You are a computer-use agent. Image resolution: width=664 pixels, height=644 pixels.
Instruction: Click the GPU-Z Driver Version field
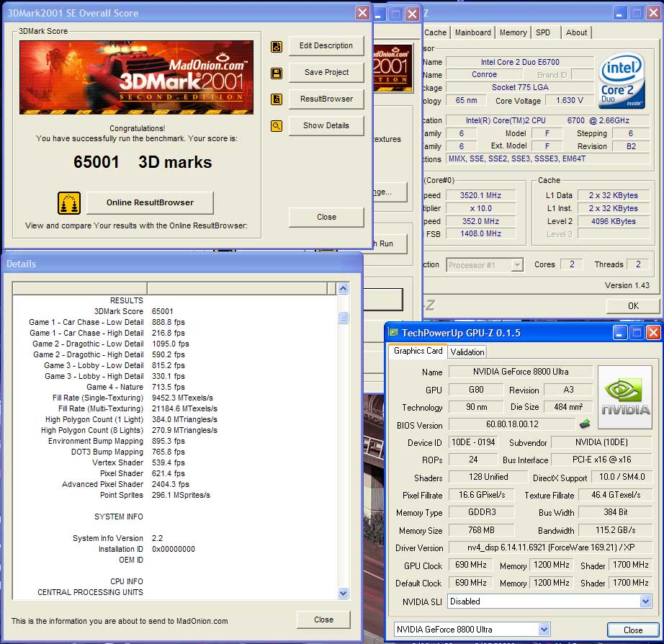point(550,547)
